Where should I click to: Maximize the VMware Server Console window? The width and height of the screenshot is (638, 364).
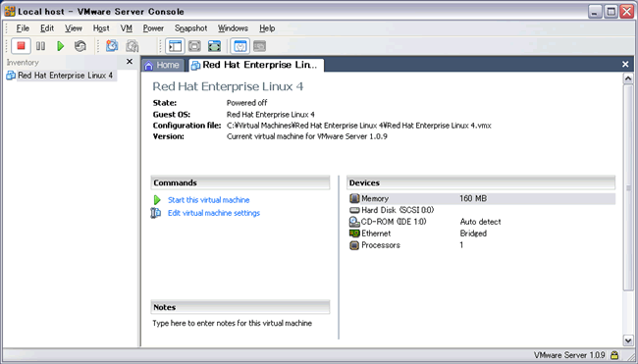point(611,12)
